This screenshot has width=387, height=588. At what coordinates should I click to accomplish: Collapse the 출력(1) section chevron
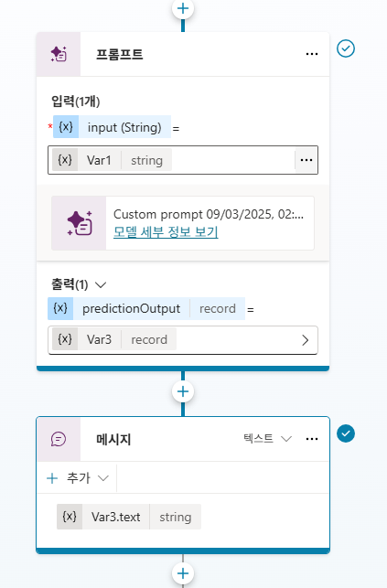[101, 285]
